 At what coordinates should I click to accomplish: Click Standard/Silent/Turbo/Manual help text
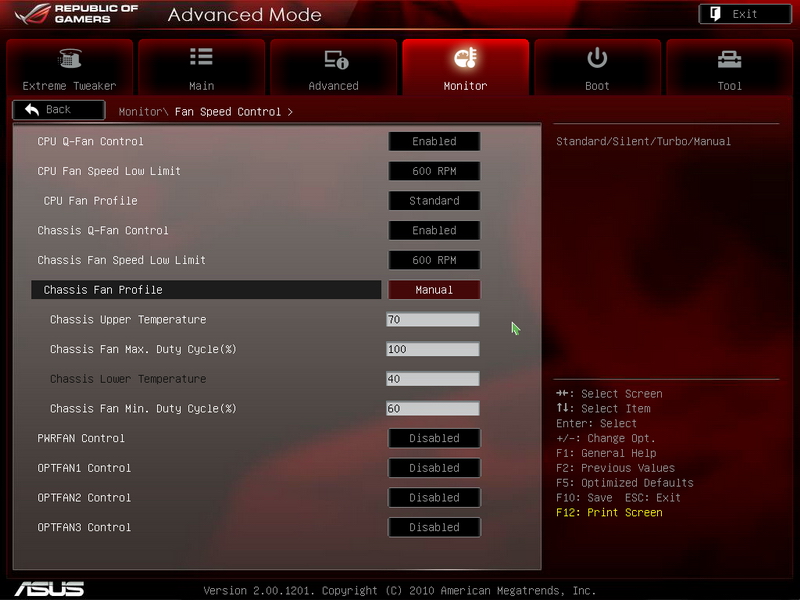click(643, 141)
